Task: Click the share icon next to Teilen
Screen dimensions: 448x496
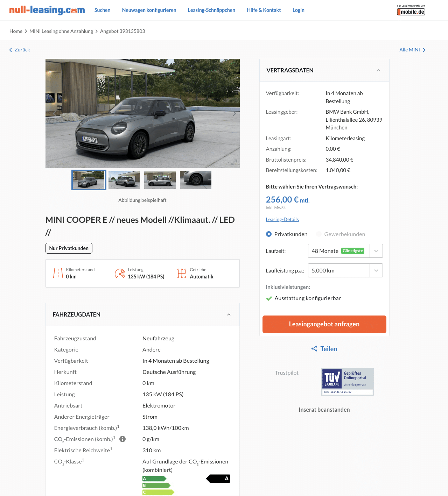Action: tap(314, 349)
